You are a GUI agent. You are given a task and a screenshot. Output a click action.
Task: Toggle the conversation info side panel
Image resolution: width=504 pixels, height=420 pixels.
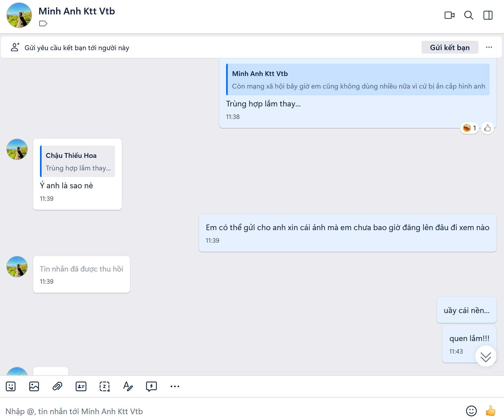(488, 15)
